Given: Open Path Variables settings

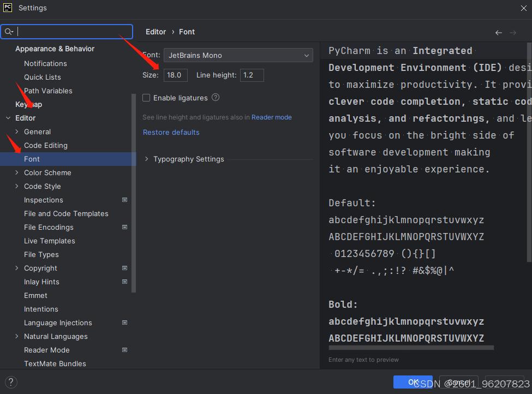Looking at the screenshot, I should 48,91.
